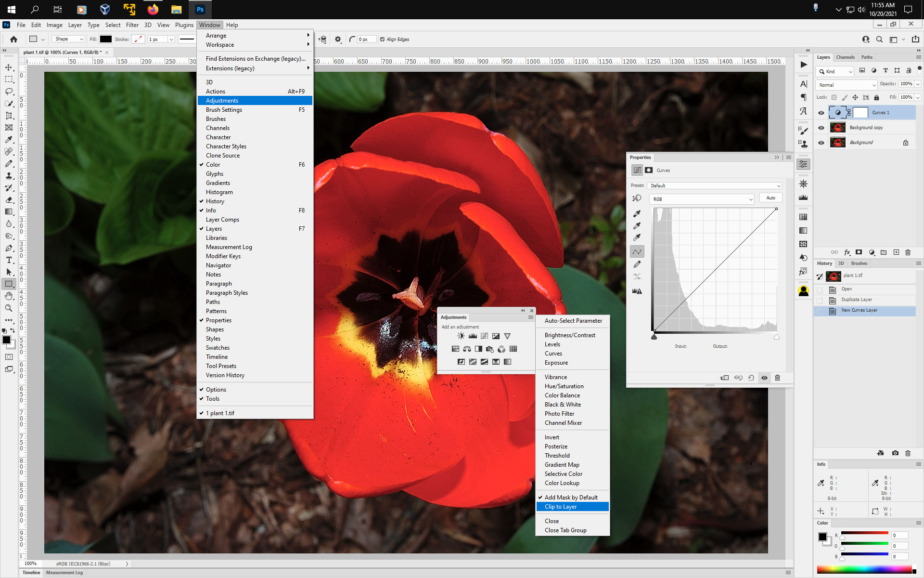This screenshot has height=578, width=924.
Task: Open the Normal blend mode dropdown
Action: [846, 85]
